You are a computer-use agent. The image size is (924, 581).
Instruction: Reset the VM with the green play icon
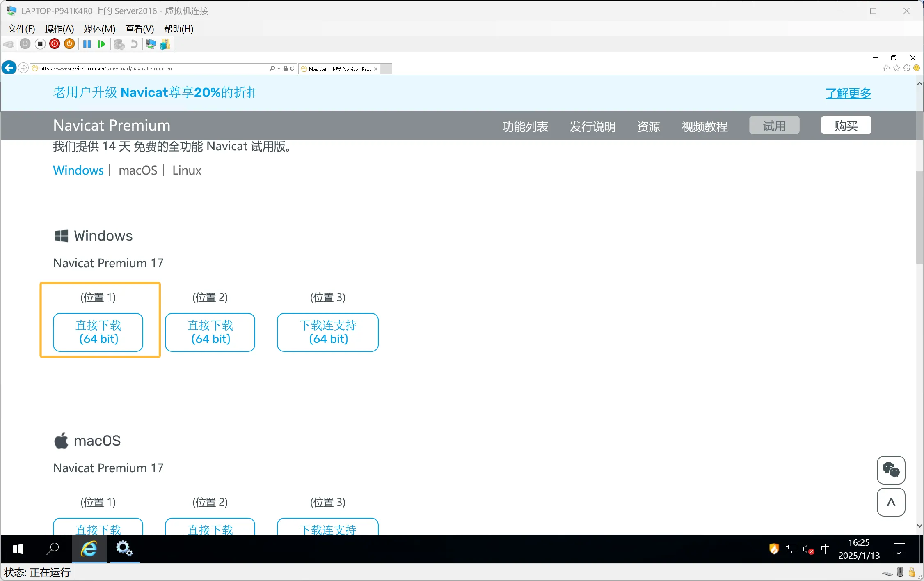101,44
